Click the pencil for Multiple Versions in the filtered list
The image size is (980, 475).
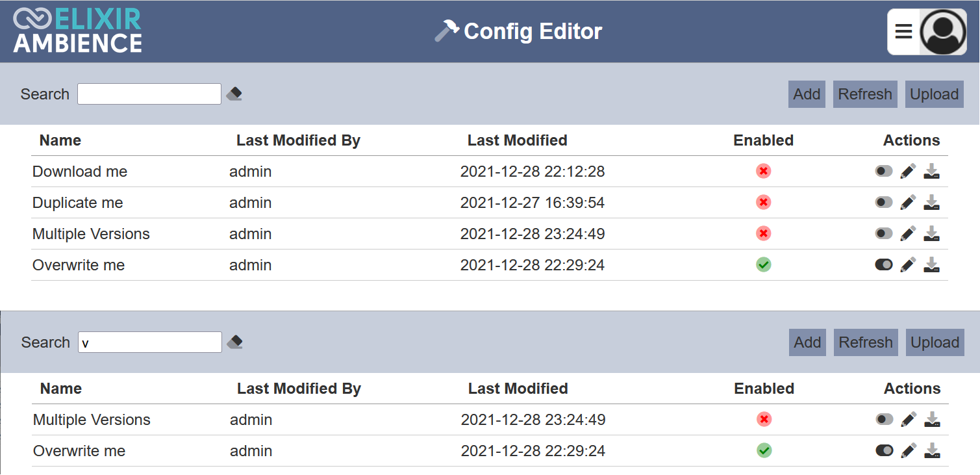pyautogui.click(x=909, y=420)
